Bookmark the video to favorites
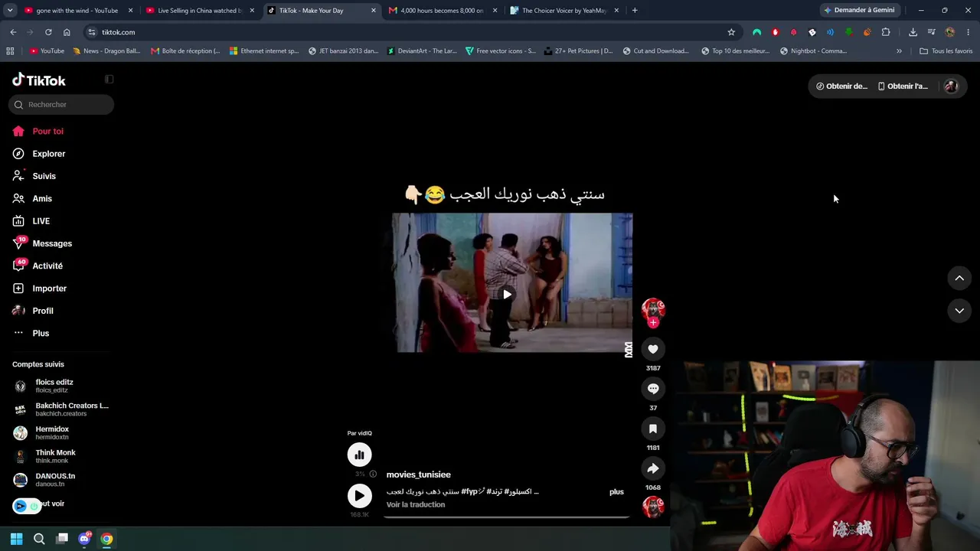 pos(653,429)
